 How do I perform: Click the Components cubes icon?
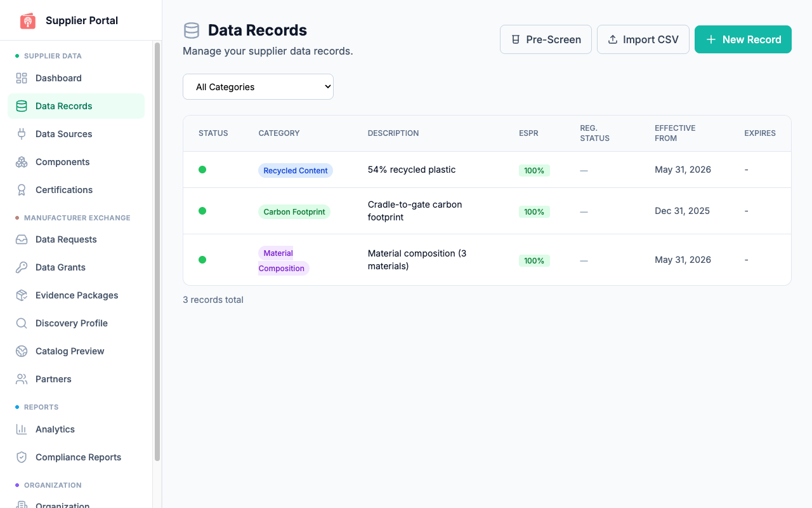click(x=22, y=162)
